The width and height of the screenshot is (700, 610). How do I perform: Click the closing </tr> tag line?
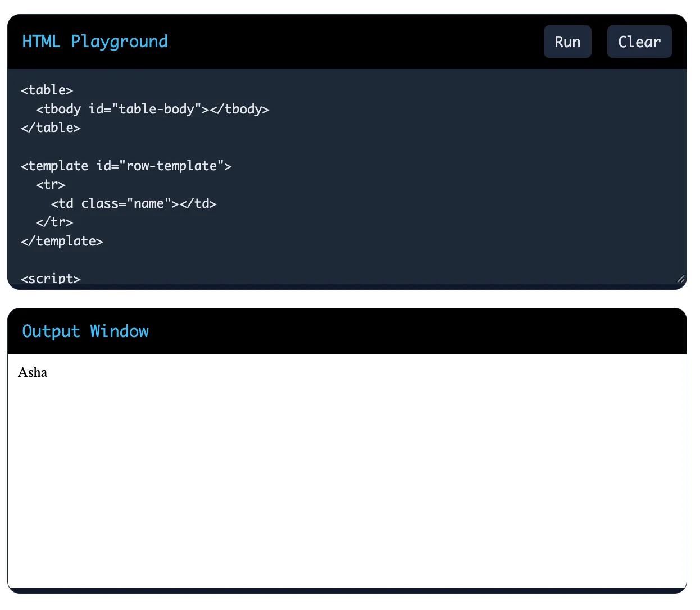tap(54, 222)
